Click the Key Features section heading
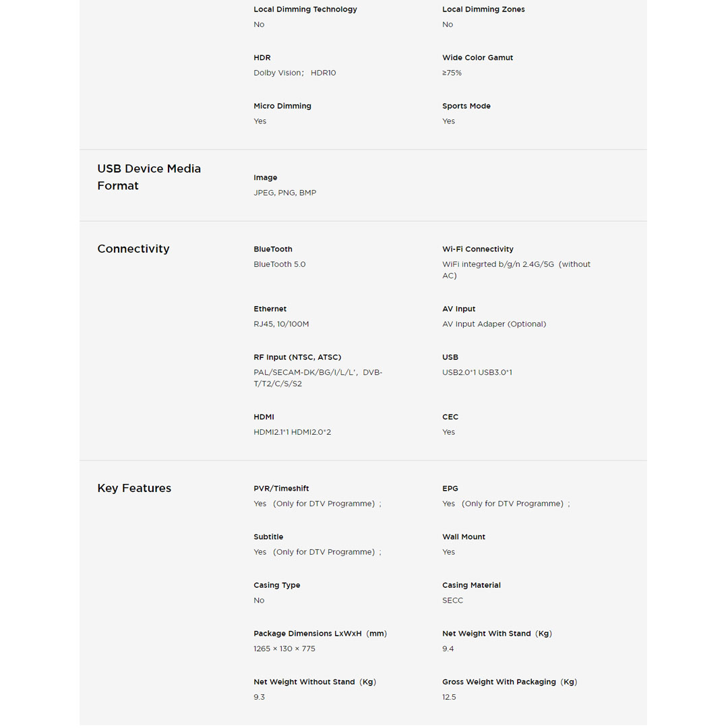728x728 pixels. pyautogui.click(x=134, y=488)
